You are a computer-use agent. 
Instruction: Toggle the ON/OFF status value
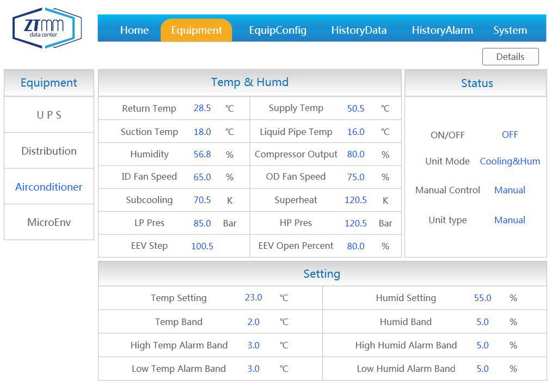(x=510, y=134)
